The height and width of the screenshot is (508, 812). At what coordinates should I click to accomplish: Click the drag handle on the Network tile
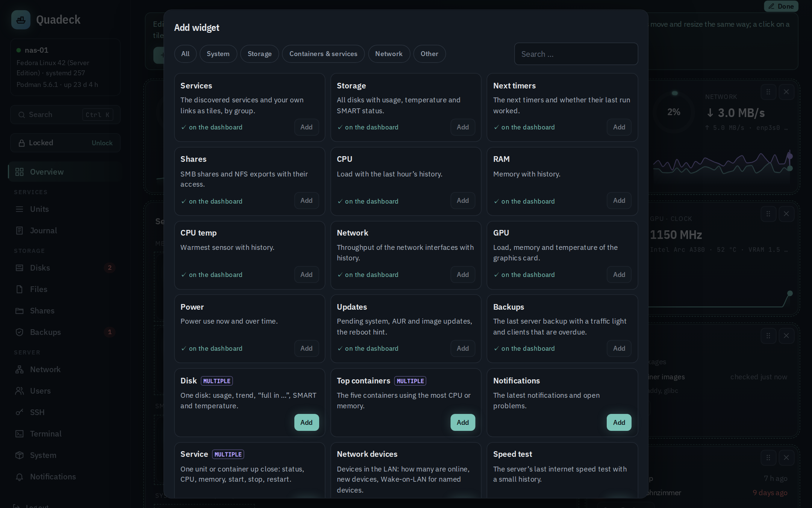[768, 92]
